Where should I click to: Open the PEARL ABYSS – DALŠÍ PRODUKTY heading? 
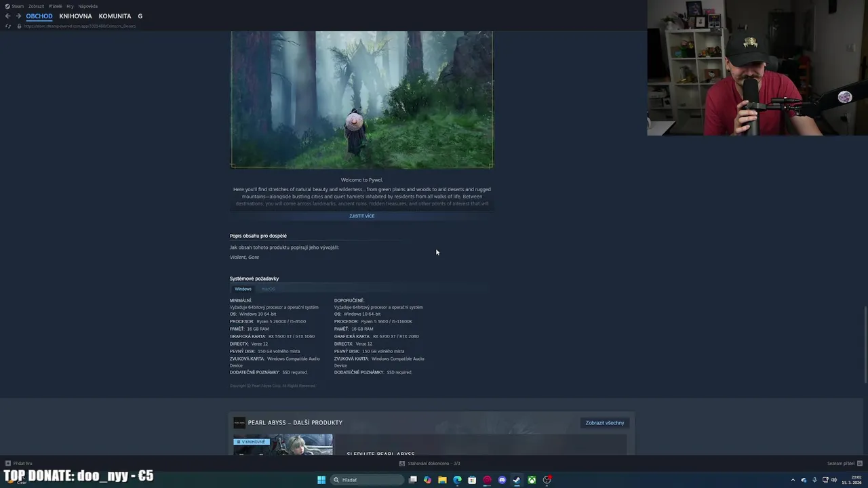pos(295,423)
